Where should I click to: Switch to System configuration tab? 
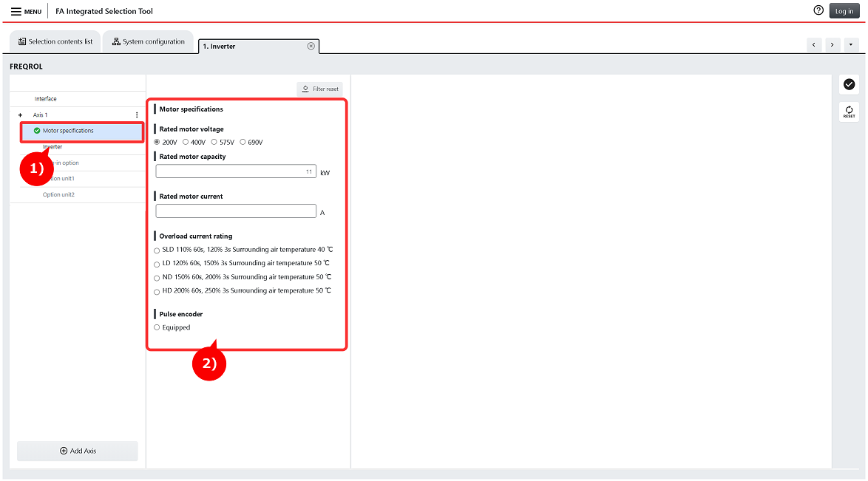pyautogui.click(x=149, y=41)
